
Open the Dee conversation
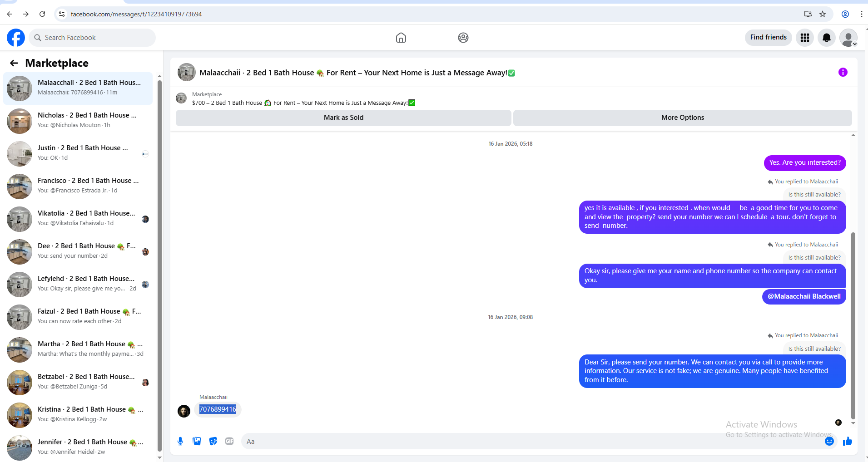pos(78,252)
